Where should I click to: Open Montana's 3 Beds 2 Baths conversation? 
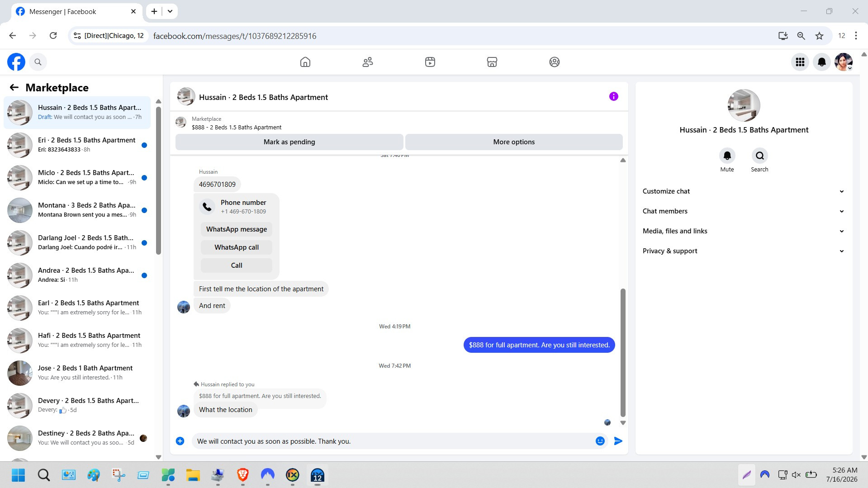(77, 210)
